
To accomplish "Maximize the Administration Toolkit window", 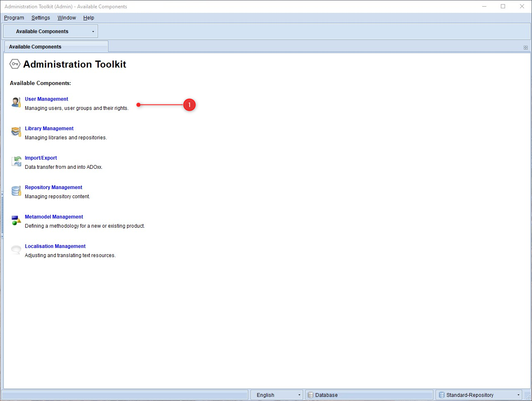I will (x=503, y=6).
